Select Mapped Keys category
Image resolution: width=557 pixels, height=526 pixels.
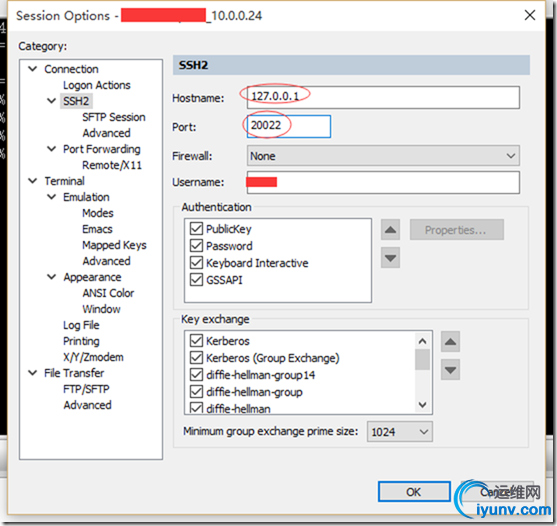coord(114,245)
